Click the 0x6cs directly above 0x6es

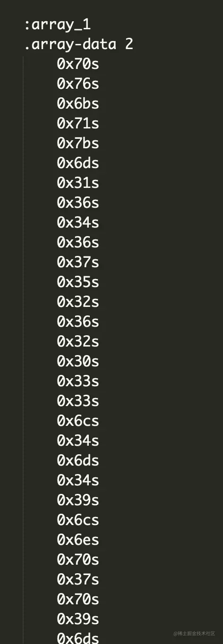(78, 520)
